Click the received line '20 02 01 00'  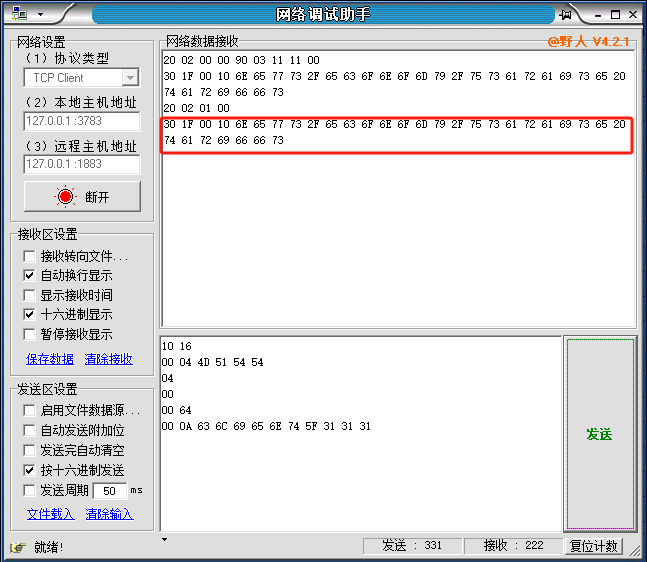[196, 108]
